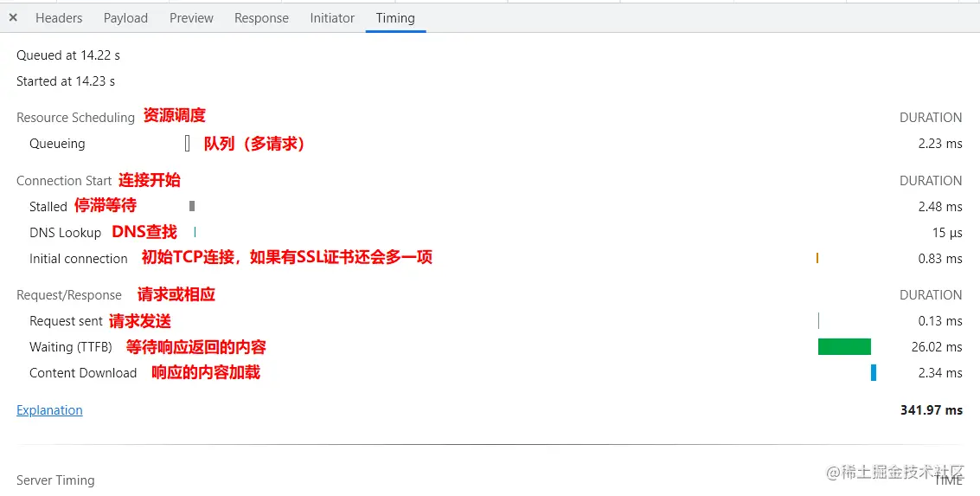980x496 pixels.
Task: Click the DURATION header beside Request/Response
Action: tap(931, 295)
